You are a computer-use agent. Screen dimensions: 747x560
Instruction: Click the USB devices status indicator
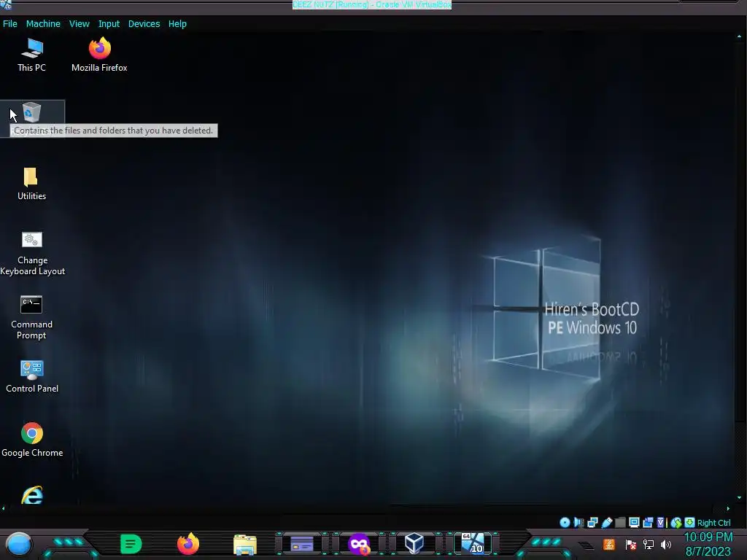pyautogui.click(x=606, y=522)
